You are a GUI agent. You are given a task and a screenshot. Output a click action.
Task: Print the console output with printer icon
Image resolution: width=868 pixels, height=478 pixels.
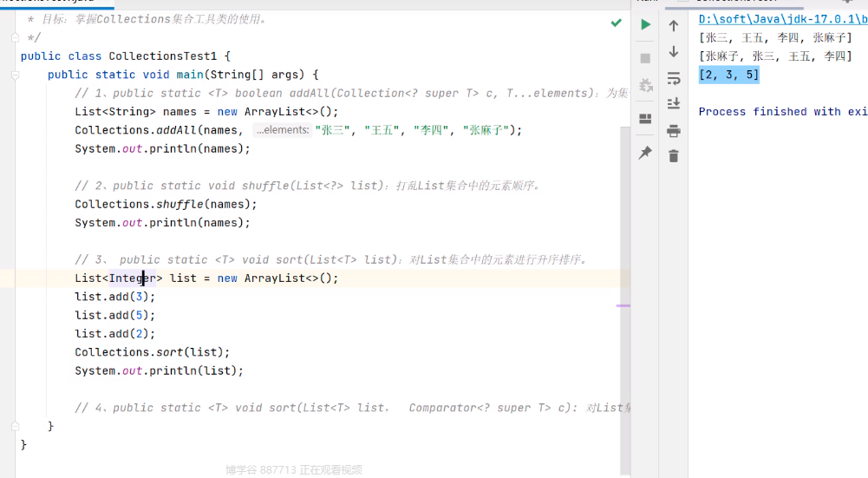point(674,131)
